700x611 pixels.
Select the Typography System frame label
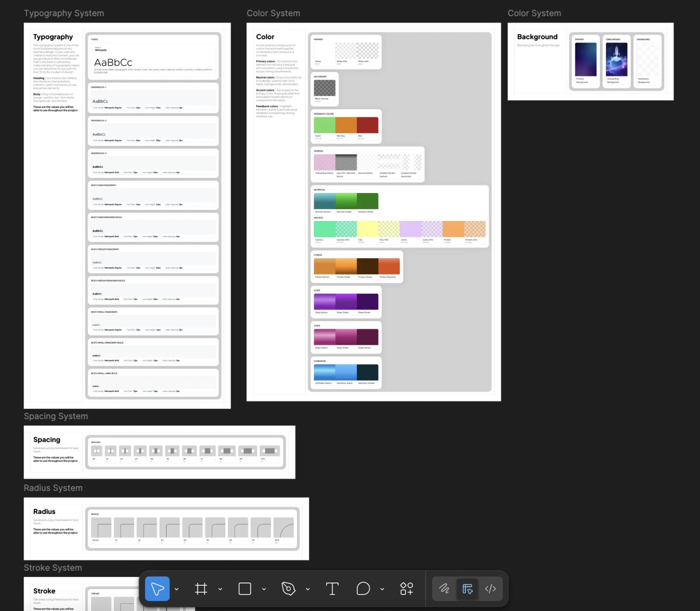pyautogui.click(x=64, y=13)
